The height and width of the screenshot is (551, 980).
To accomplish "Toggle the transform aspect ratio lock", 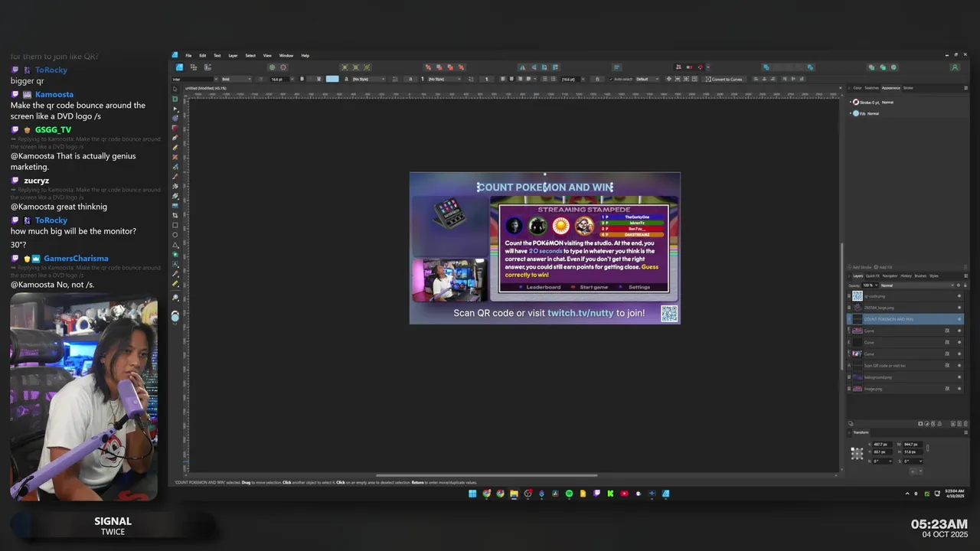I will (927, 448).
